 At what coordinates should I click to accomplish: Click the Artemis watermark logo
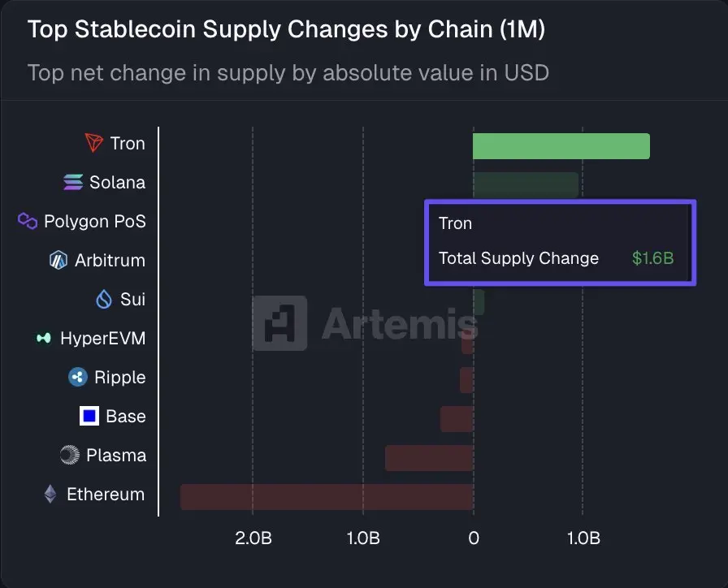[x=279, y=323]
